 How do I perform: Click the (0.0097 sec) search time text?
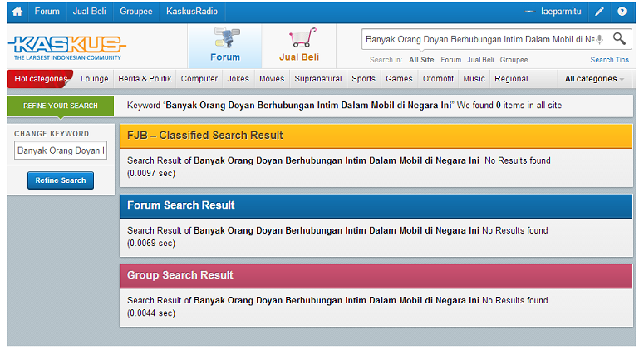coord(151,174)
